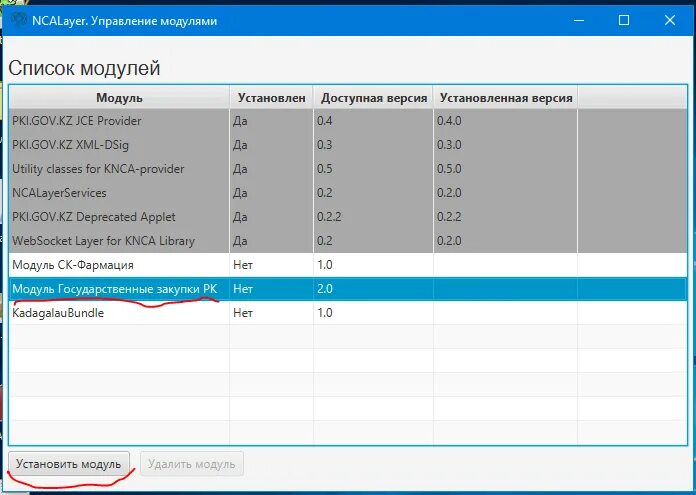Click the NCALayer app icon in title bar
Image resolution: width=696 pixels, height=495 pixels.
click(x=20, y=20)
